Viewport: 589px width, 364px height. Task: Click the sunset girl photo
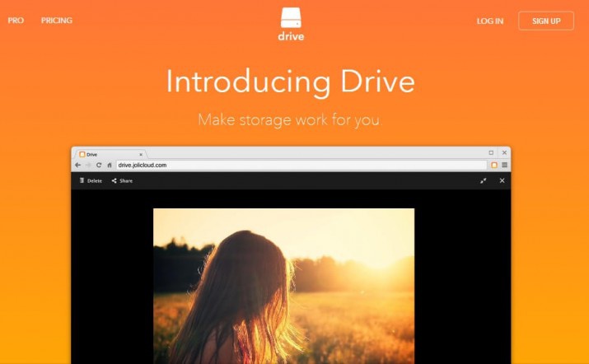[x=284, y=286]
